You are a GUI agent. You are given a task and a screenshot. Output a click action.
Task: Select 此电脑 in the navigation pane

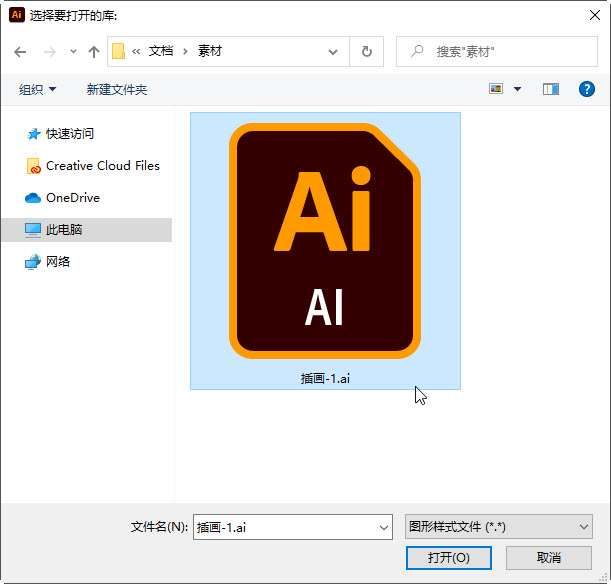87,229
